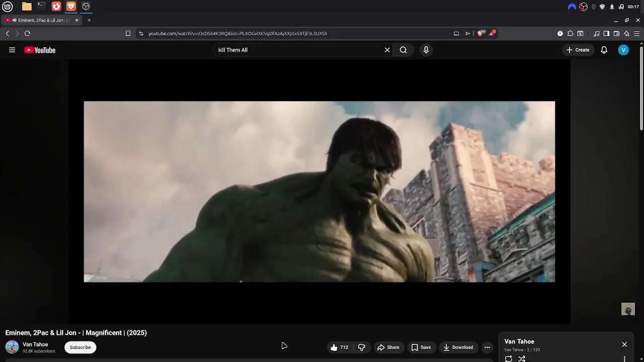The height and width of the screenshot is (362, 644).
Task: Open YouTube notifications bell
Action: coord(604,50)
